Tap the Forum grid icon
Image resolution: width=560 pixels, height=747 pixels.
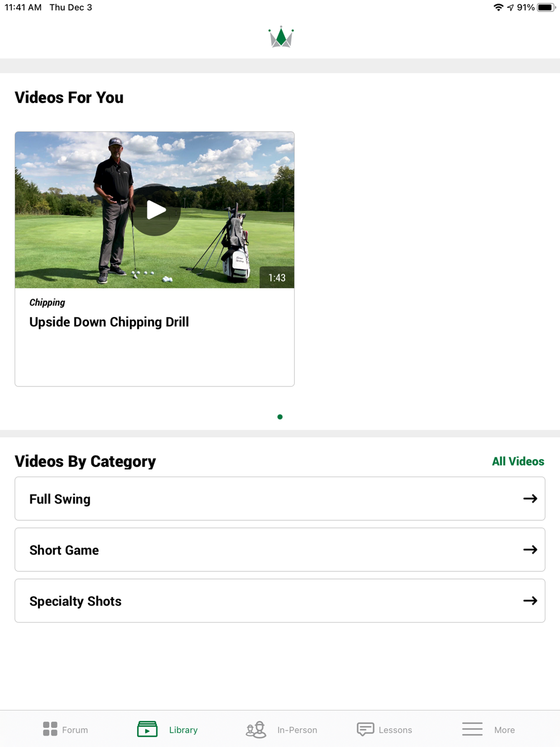pyautogui.click(x=50, y=729)
